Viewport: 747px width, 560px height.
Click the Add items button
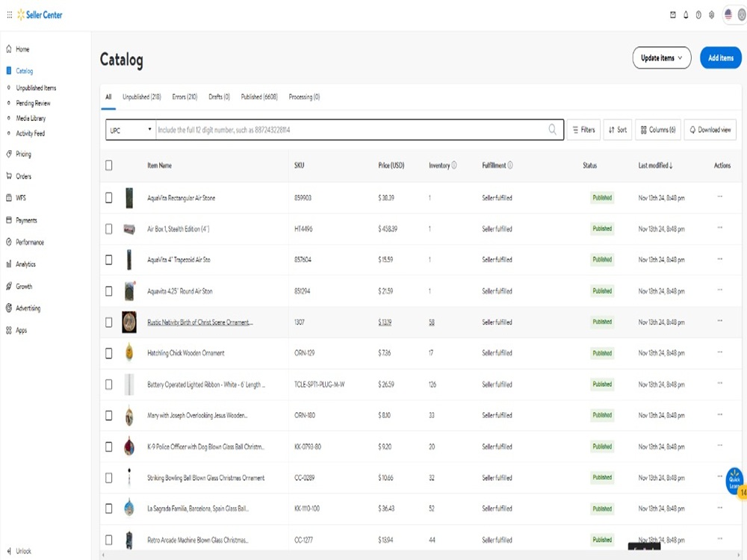pyautogui.click(x=721, y=57)
